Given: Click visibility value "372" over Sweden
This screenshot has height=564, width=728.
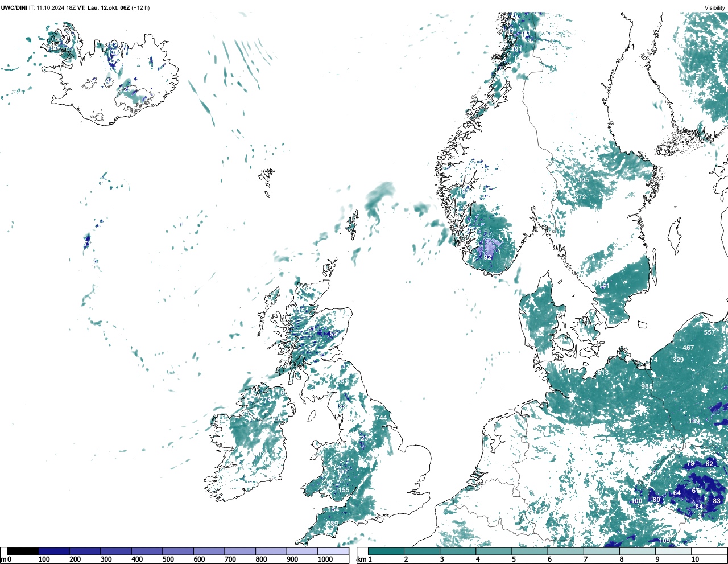Looking at the screenshot, I should [x=580, y=197].
